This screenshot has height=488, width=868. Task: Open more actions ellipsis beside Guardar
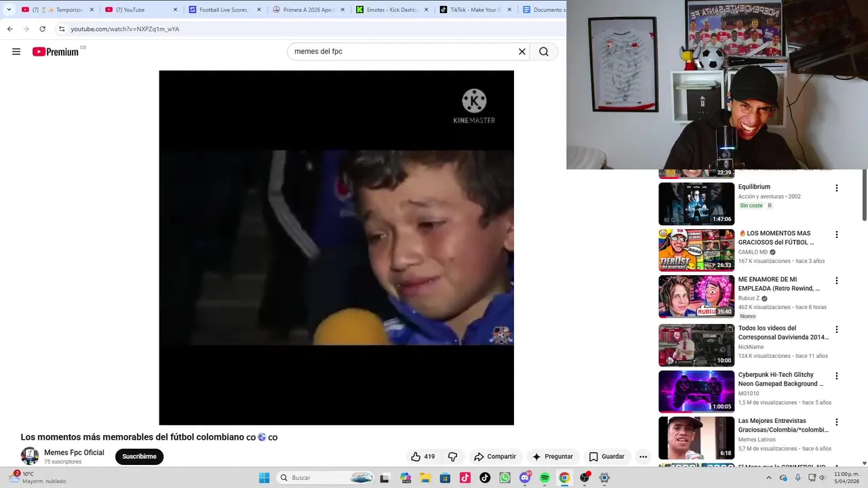pos(643,456)
